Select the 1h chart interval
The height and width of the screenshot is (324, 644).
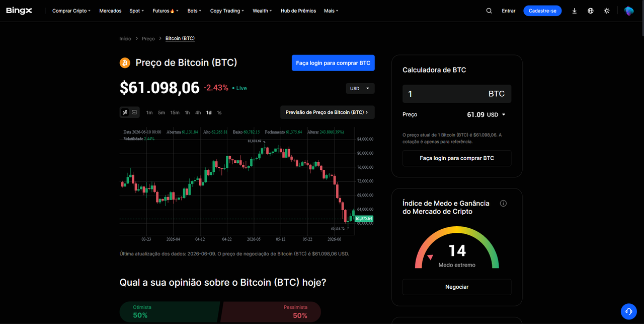187,112
